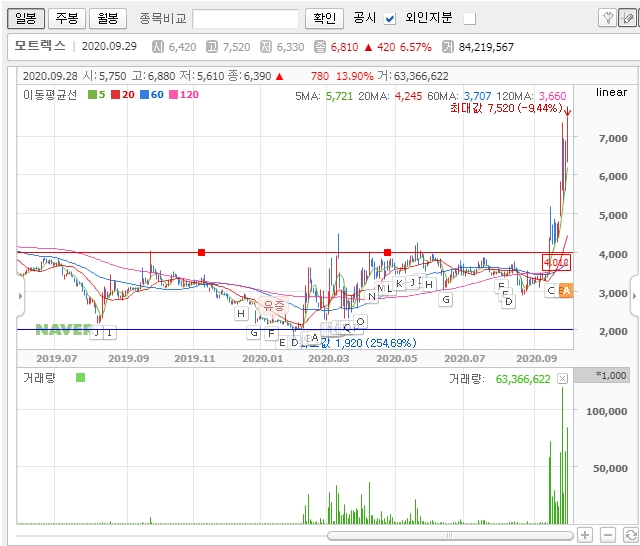This screenshot has width=640, height=546.
Task: Switch to the 주봉 weekly chart tab
Action: (x=67, y=18)
